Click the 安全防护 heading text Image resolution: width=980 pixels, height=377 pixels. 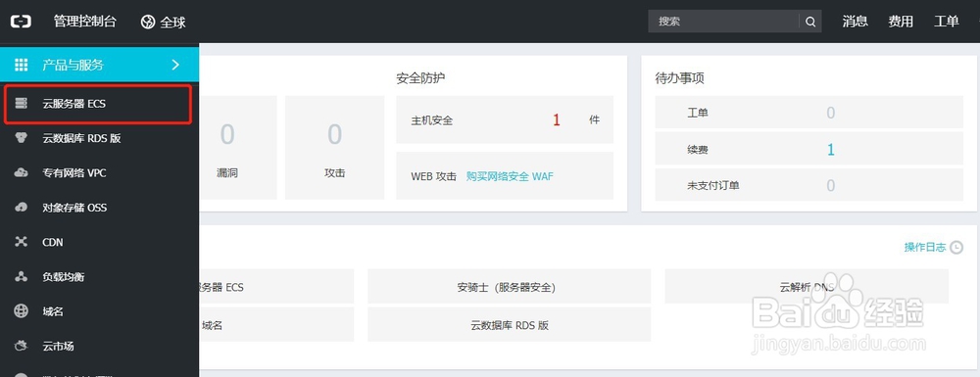tap(420, 78)
